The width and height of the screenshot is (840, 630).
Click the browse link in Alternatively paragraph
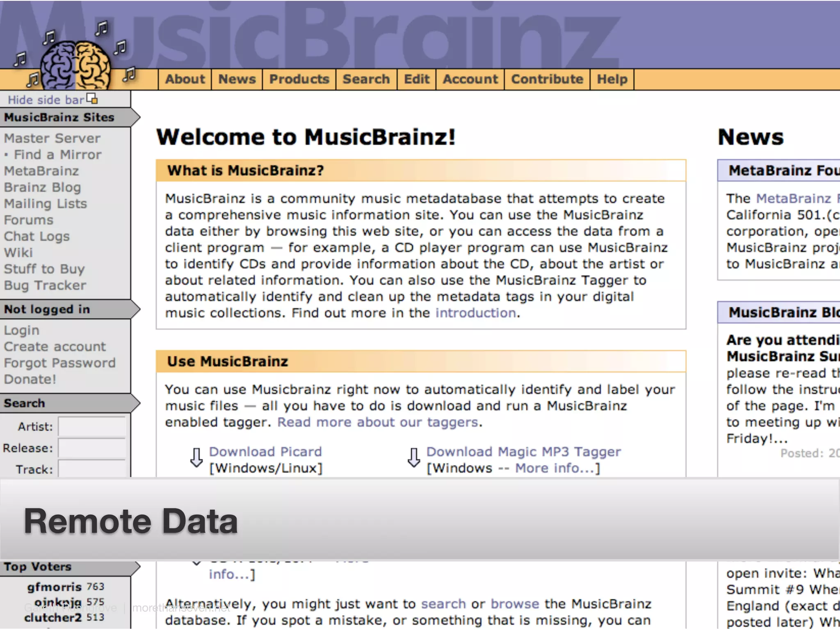(x=515, y=604)
